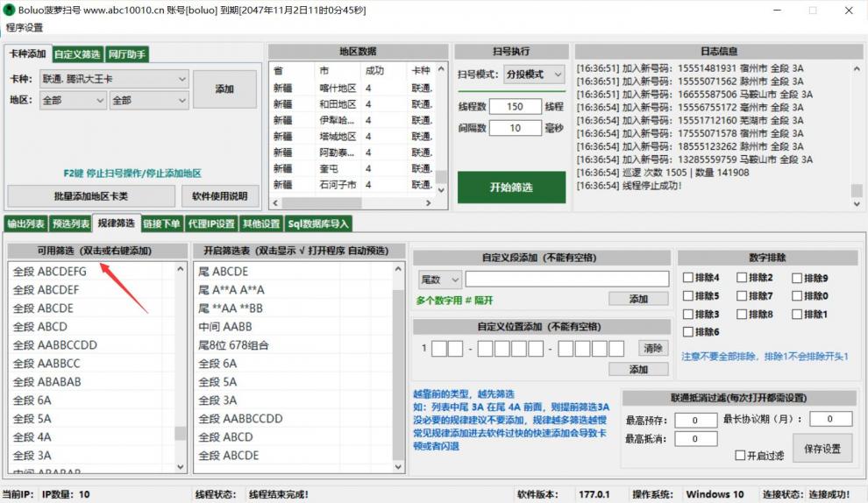Click the 保存设置 button
The height and width of the screenshot is (503, 868).
[x=822, y=450]
